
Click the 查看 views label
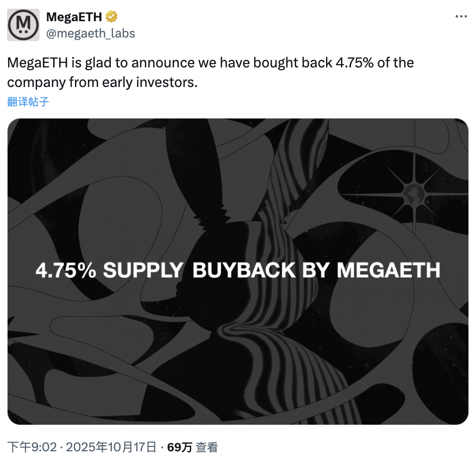point(207,447)
